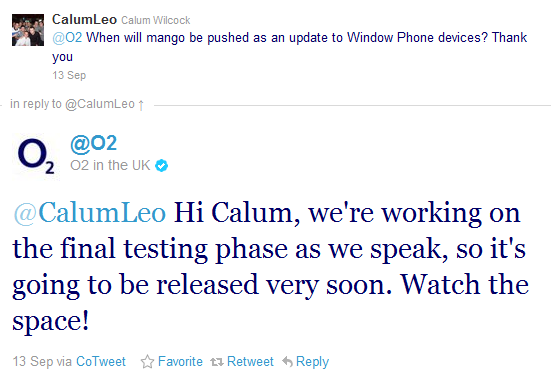Image resolution: width=551 pixels, height=376 pixels.
Task: Click the Favorite star icon
Action: point(147,362)
